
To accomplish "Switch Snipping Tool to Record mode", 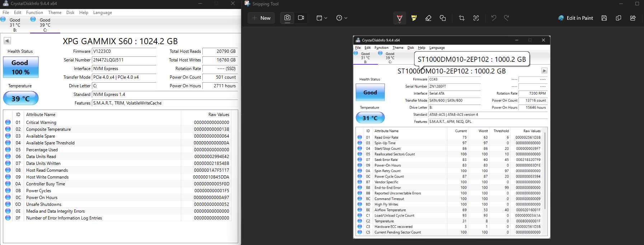I will (x=301, y=18).
